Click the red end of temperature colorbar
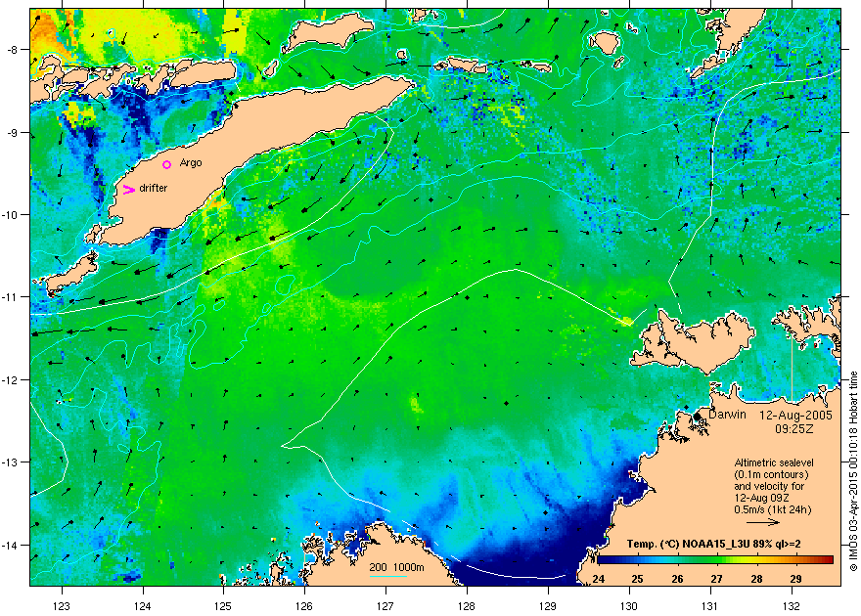Screen dimensions: 861x616 (x=827, y=560)
